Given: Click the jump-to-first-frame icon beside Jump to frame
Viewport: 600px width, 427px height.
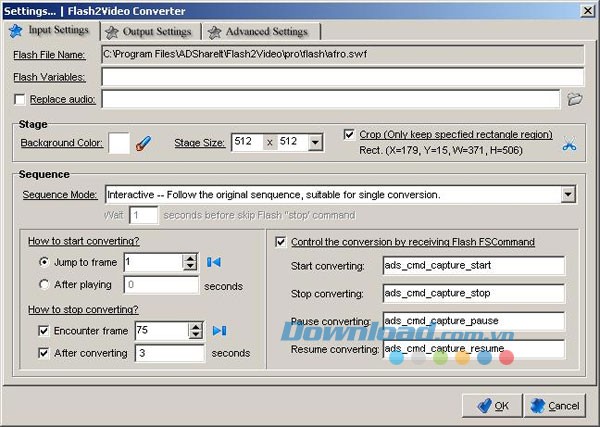Looking at the screenshot, I should (214, 262).
